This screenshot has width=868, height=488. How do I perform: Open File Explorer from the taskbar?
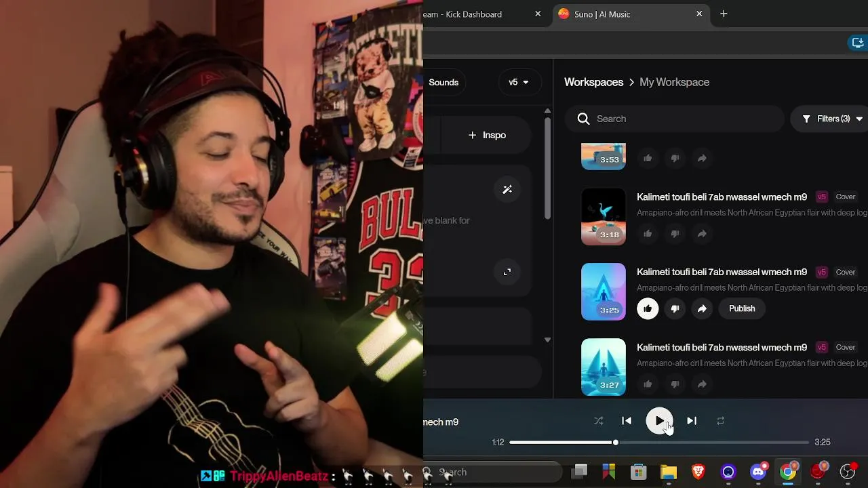pyautogui.click(x=669, y=472)
